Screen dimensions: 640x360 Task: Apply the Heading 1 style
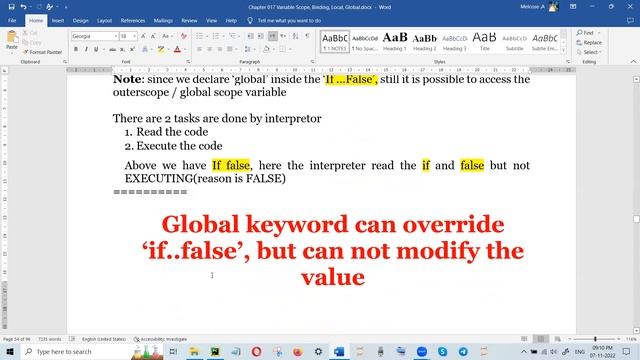(x=395, y=41)
